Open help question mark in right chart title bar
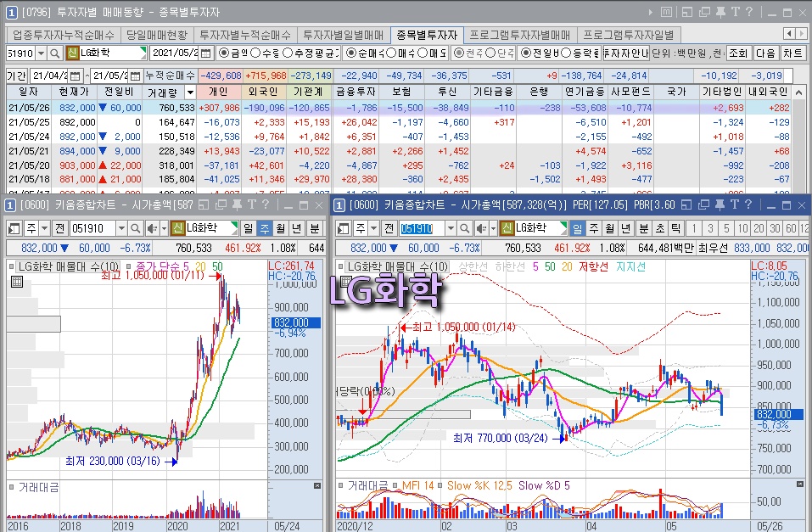Viewport: 812px width, 532px height. pyautogui.click(x=748, y=205)
